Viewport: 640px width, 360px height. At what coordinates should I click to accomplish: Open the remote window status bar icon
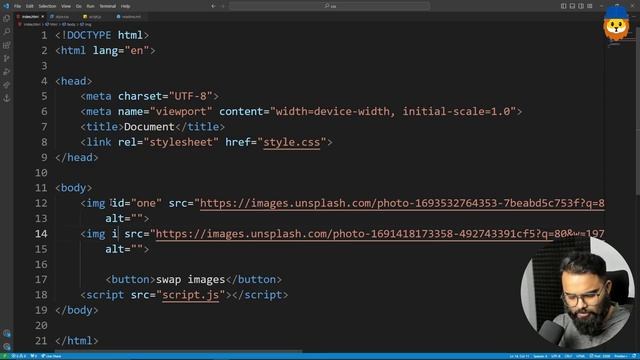tap(4, 356)
